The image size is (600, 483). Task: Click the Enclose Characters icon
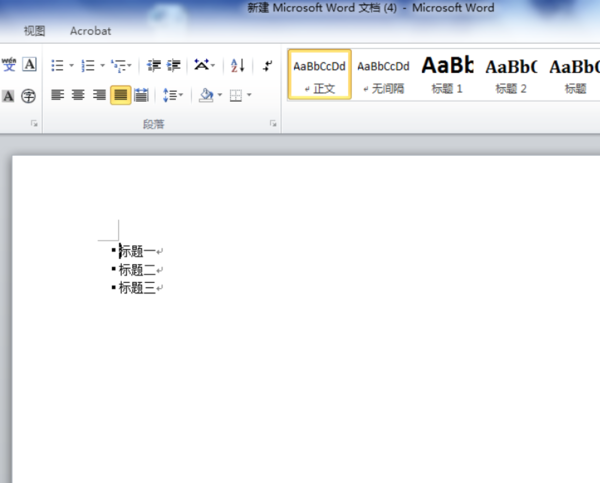point(28,96)
